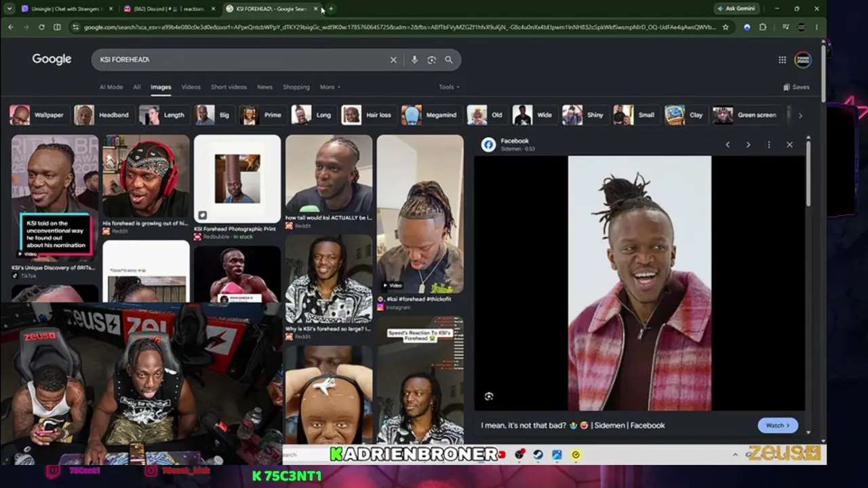Open the Shopping tab
The height and width of the screenshot is (488, 868).
point(296,87)
